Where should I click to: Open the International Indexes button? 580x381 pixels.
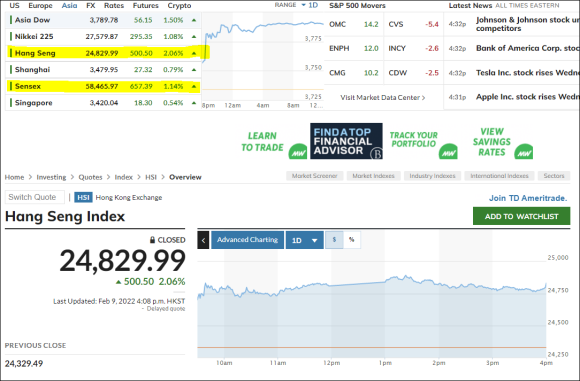[x=499, y=176]
